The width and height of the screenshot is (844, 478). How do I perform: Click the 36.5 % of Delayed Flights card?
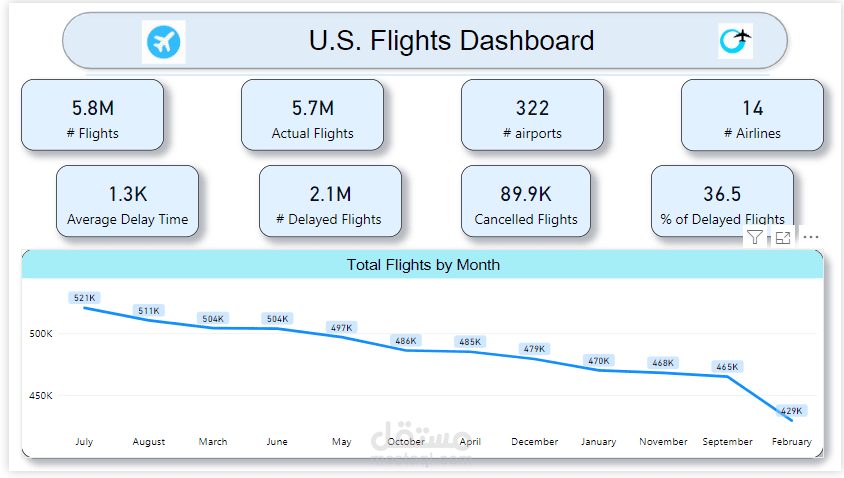point(722,201)
